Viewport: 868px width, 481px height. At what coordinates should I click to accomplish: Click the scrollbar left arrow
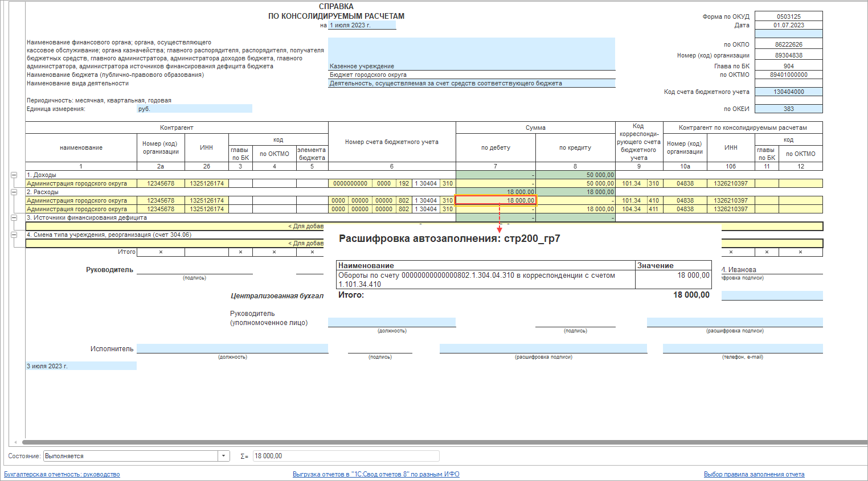pyautogui.click(x=15, y=442)
